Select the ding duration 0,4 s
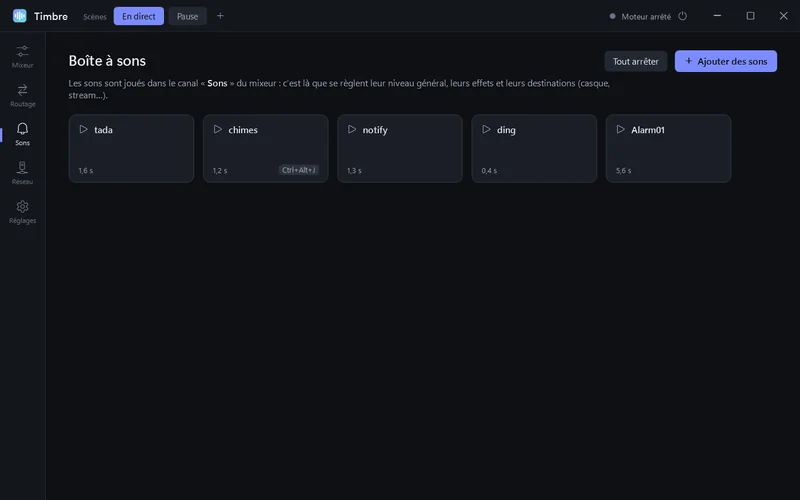 coord(489,170)
